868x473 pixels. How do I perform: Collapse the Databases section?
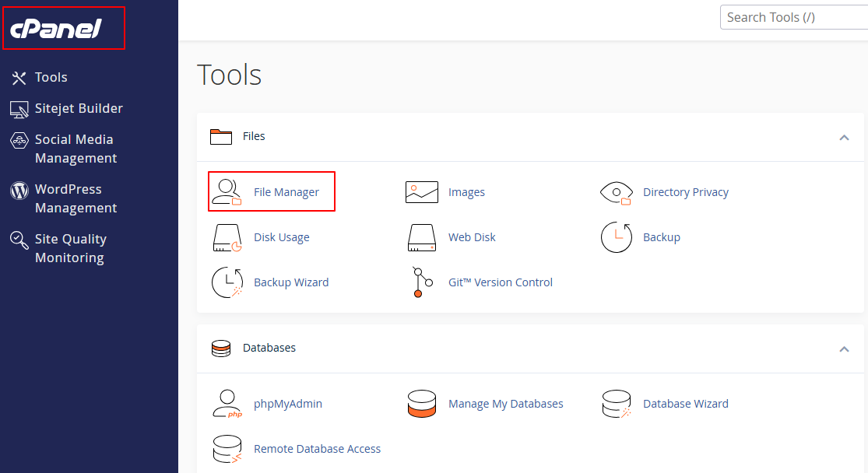coord(844,349)
